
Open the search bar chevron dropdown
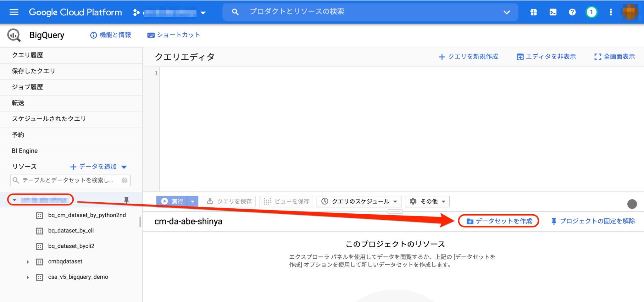pos(507,12)
